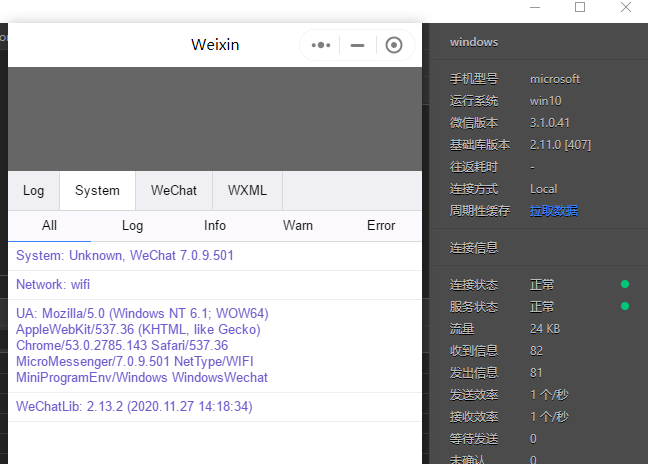Click the minimize dash in Weixin capsule
Image resolution: width=648 pixels, height=464 pixels.
point(357,45)
